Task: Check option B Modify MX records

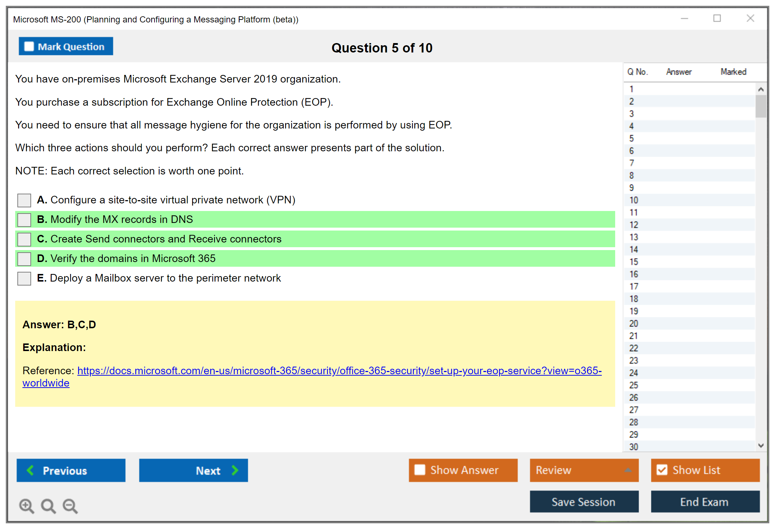Action: click(x=24, y=220)
